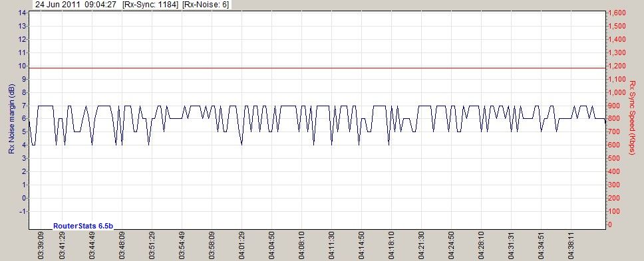
Task: Click the time label 03:41:29
Action: (x=62, y=246)
